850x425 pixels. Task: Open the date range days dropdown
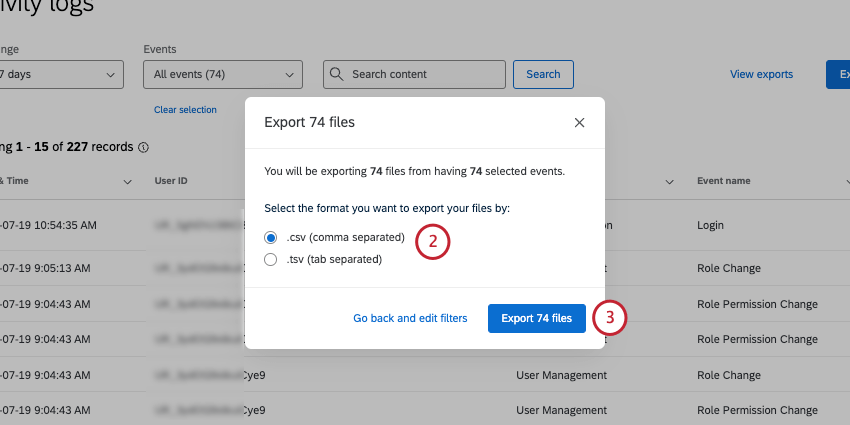point(60,74)
